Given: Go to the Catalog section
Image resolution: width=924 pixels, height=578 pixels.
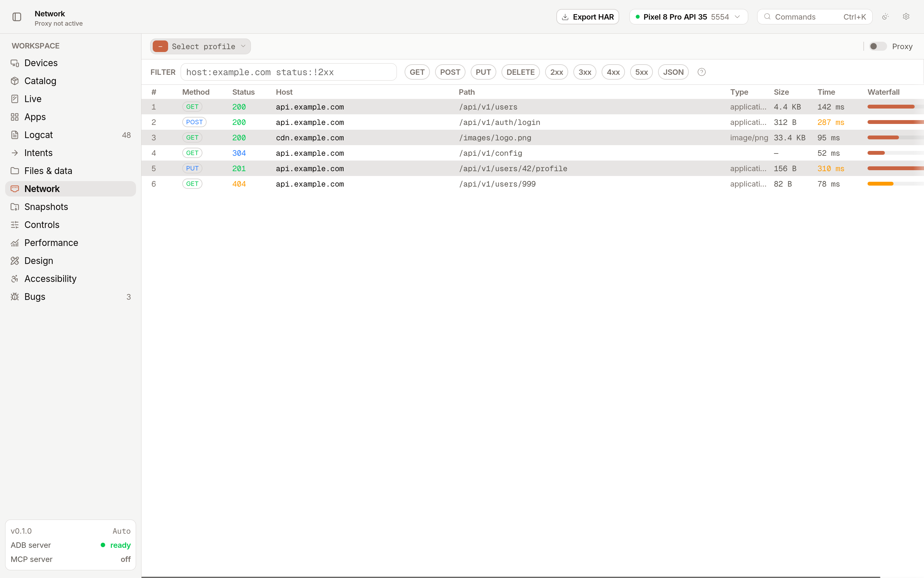Looking at the screenshot, I should click(x=71, y=81).
